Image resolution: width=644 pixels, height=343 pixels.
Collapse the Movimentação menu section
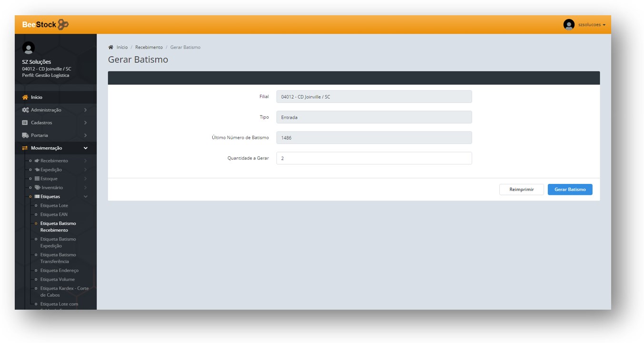85,148
